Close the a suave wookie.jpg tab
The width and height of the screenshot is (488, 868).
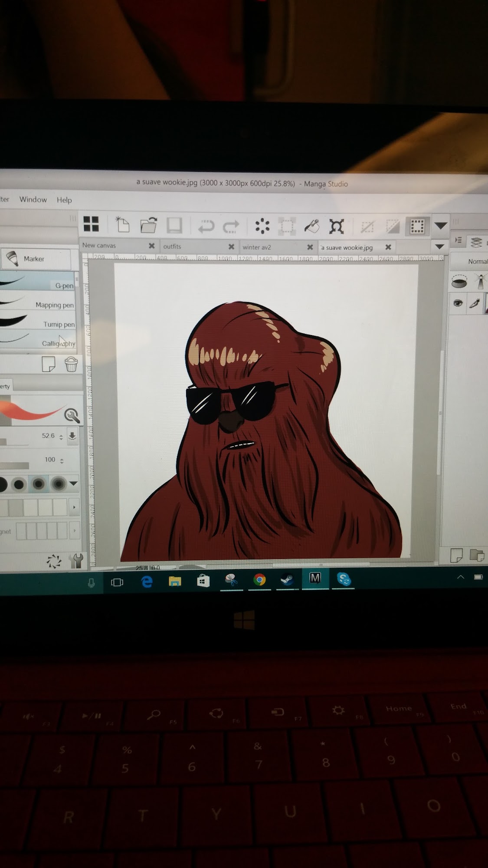click(388, 247)
